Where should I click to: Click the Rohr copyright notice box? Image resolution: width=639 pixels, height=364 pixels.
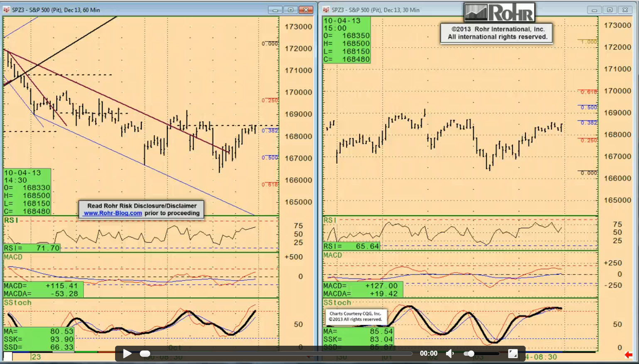[x=497, y=33]
